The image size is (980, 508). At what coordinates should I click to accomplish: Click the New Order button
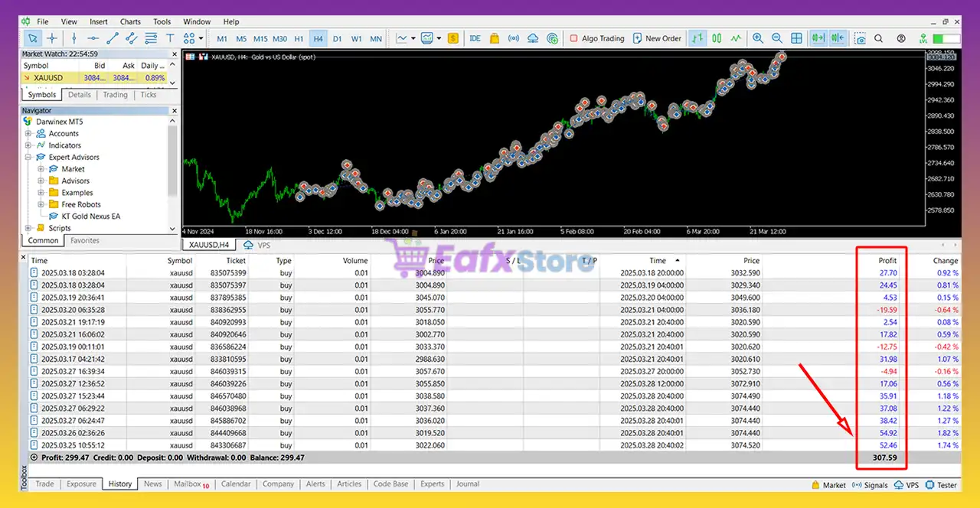(x=656, y=38)
